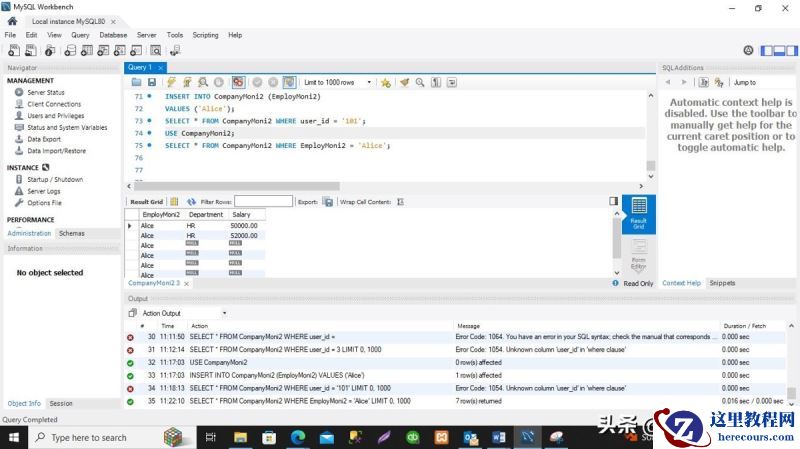This screenshot has width=800, height=449.
Task: Switch to the Schemas tab
Action: (x=71, y=233)
